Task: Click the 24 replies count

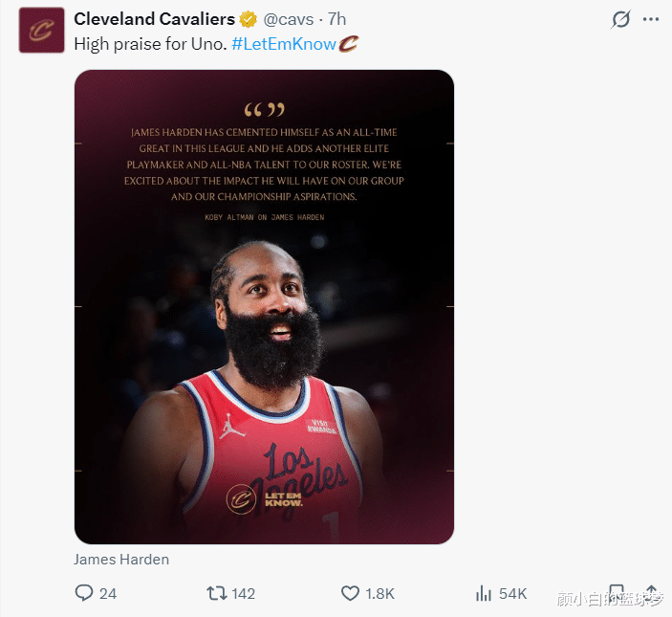Action: click(108, 593)
